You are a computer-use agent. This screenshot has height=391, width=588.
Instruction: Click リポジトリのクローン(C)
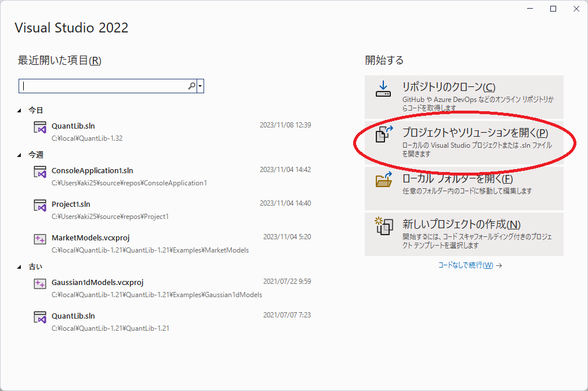(x=464, y=97)
